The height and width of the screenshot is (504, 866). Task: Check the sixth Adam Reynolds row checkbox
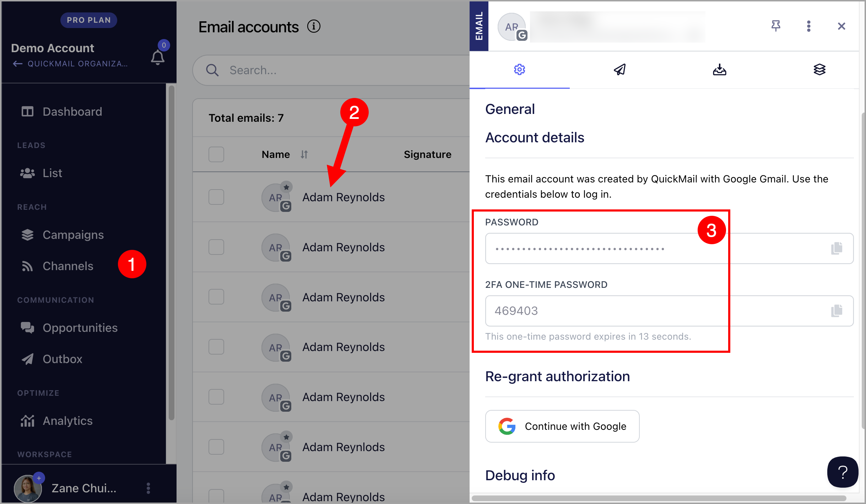coord(216,447)
